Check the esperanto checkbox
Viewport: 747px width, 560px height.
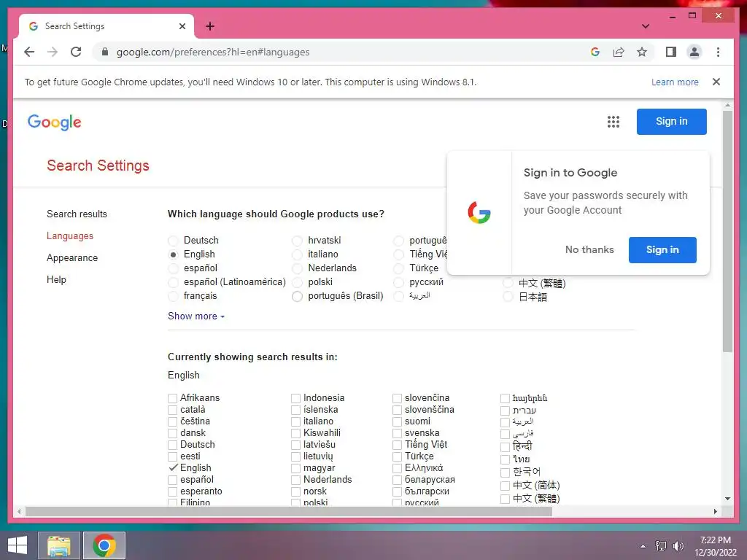(172, 491)
